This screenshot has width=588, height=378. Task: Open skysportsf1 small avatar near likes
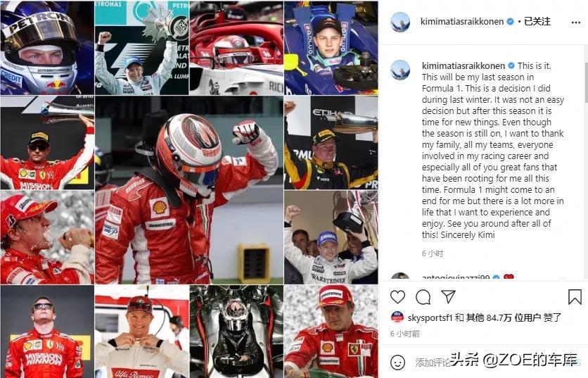397,317
